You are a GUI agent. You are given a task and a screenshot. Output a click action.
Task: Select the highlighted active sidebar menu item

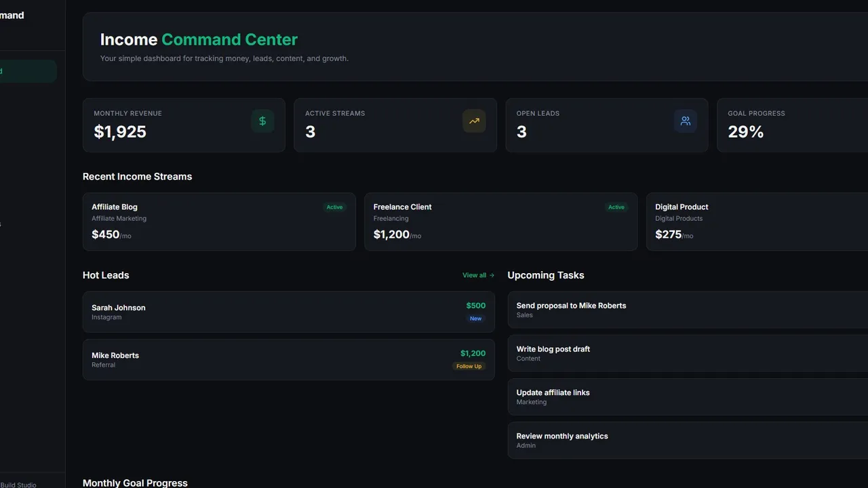click(28, 71)
